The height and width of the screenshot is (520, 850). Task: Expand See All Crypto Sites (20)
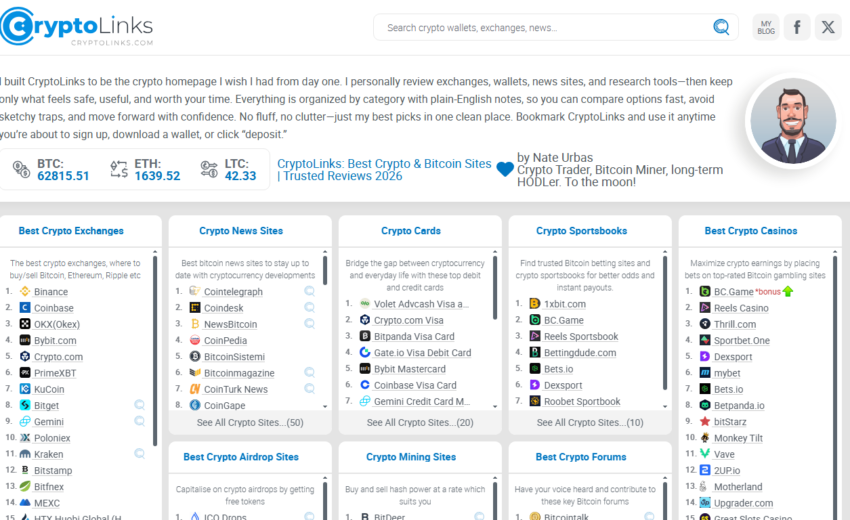(420, 422)
